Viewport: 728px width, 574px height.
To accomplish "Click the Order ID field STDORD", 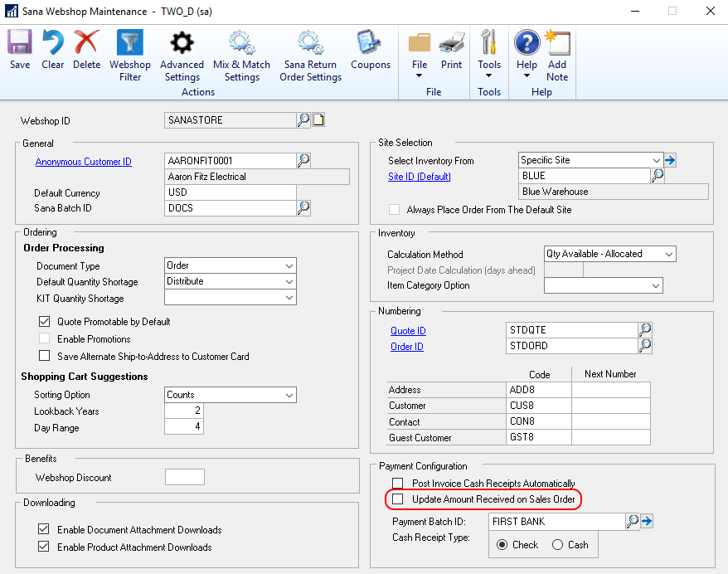I will (x=572, y=346).
